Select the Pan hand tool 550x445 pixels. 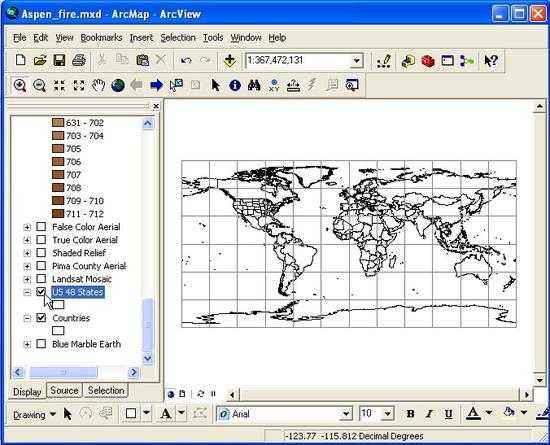click(x=99, y=85)
